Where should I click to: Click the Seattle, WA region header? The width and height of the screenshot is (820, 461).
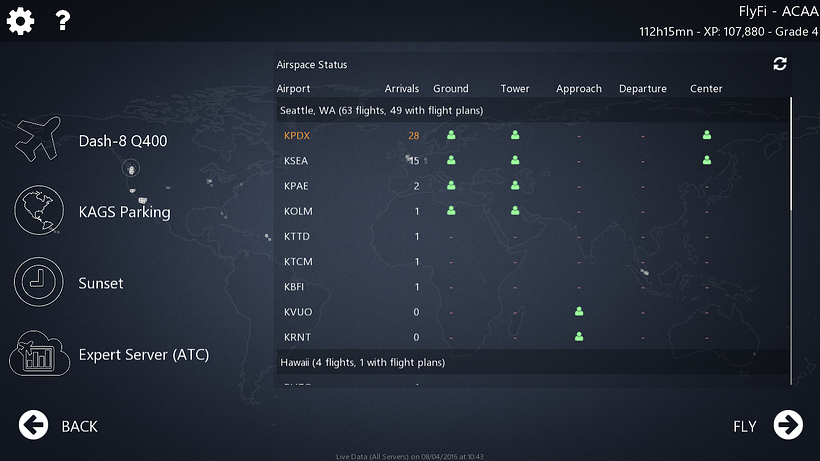[x=532, y=110]
